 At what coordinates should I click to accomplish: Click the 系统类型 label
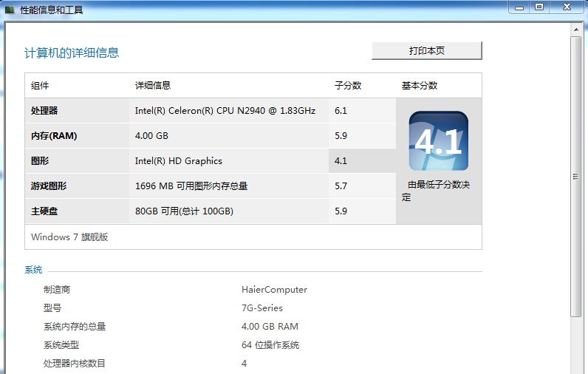coord(61,344)
